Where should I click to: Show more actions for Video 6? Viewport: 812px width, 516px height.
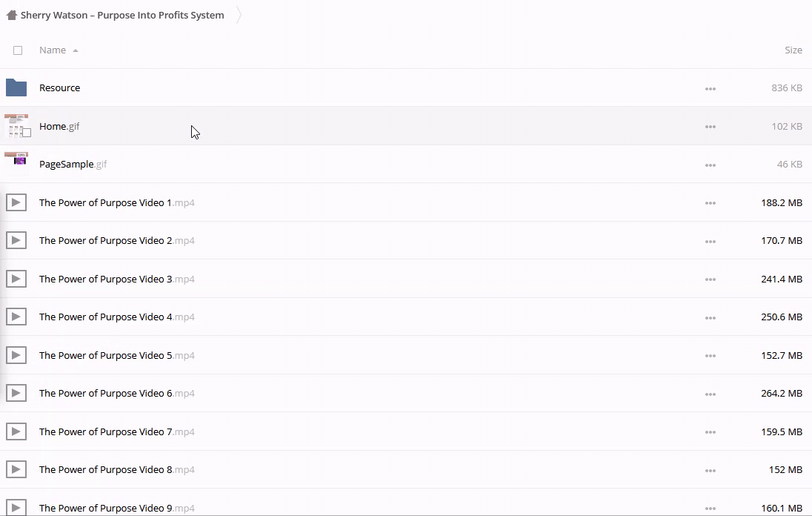pyautogui.click(x=710, y=394)
